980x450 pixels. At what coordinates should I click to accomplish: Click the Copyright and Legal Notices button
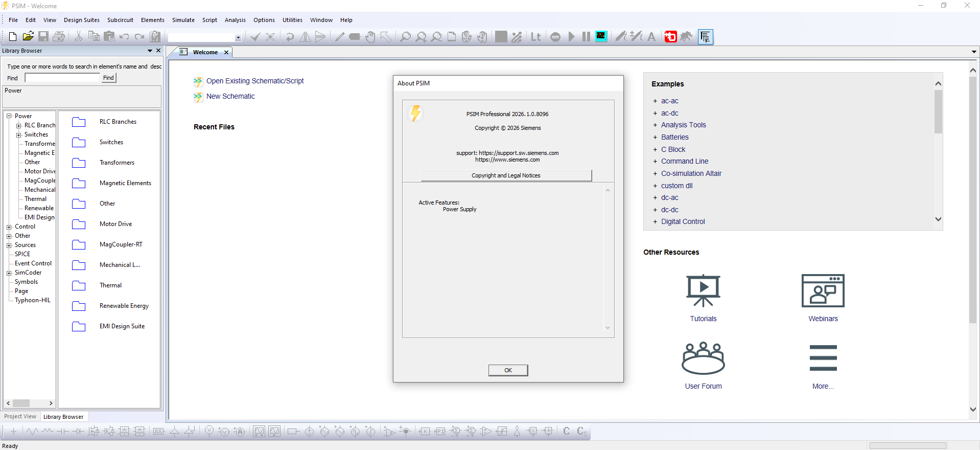(x=506, y=175)
